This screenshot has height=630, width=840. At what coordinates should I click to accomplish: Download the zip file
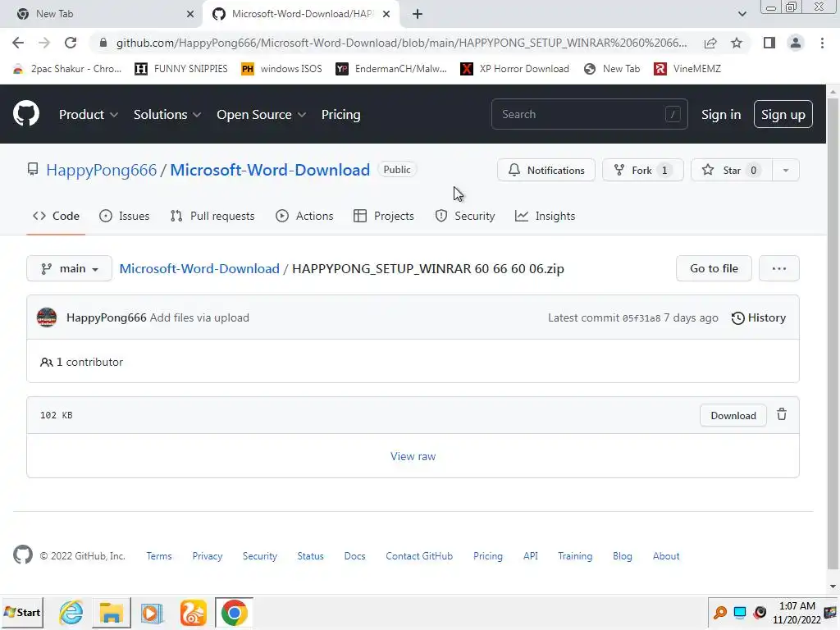733,416
